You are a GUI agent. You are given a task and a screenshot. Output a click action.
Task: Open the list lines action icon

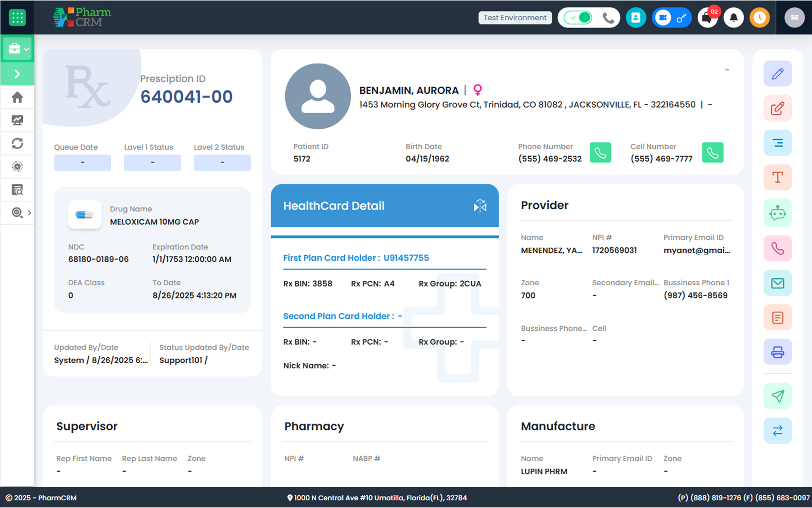(x=777, y=143)
